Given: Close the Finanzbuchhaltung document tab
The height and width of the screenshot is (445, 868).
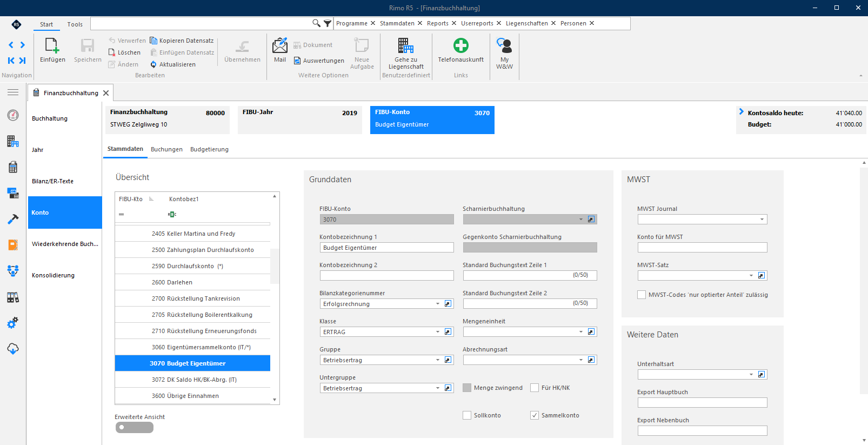Looking at the screenshot, I should [106, 93].
